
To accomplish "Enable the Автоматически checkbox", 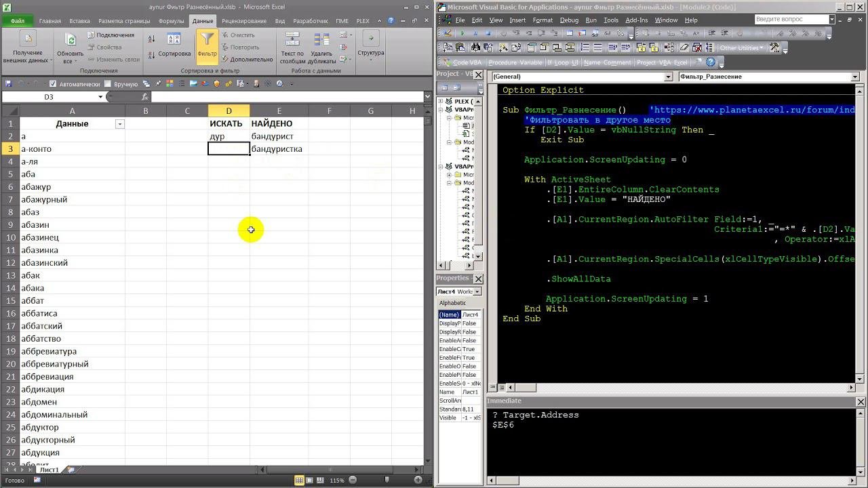I will (54, 84).
